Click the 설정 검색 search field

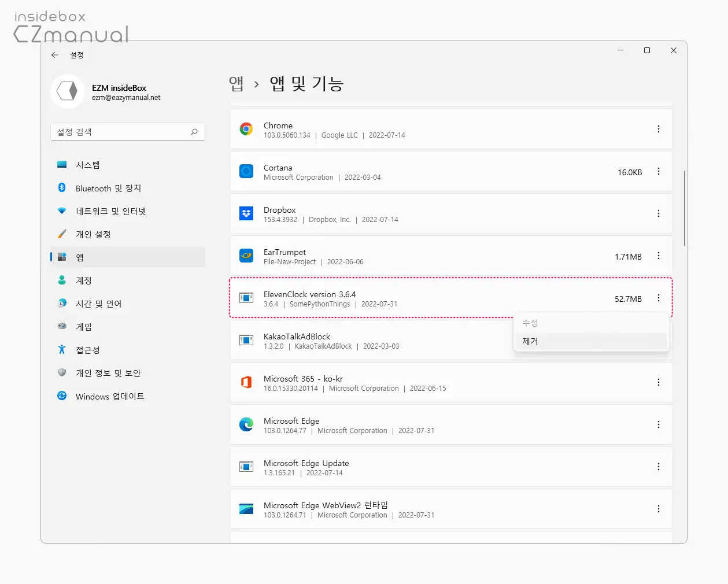click(x=128, y=132)
